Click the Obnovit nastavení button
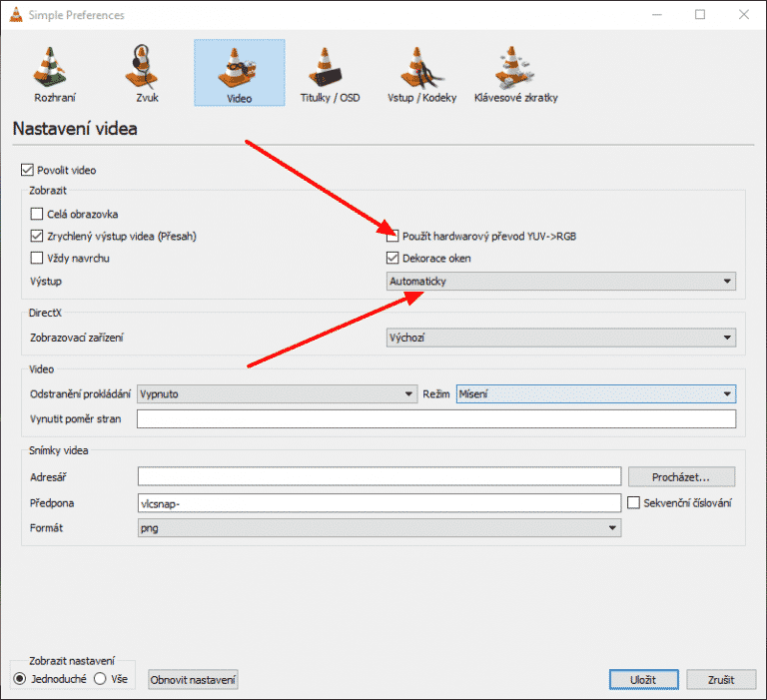Image resolution: width=767 pixels, height=700 pixels. pos(194,680)
